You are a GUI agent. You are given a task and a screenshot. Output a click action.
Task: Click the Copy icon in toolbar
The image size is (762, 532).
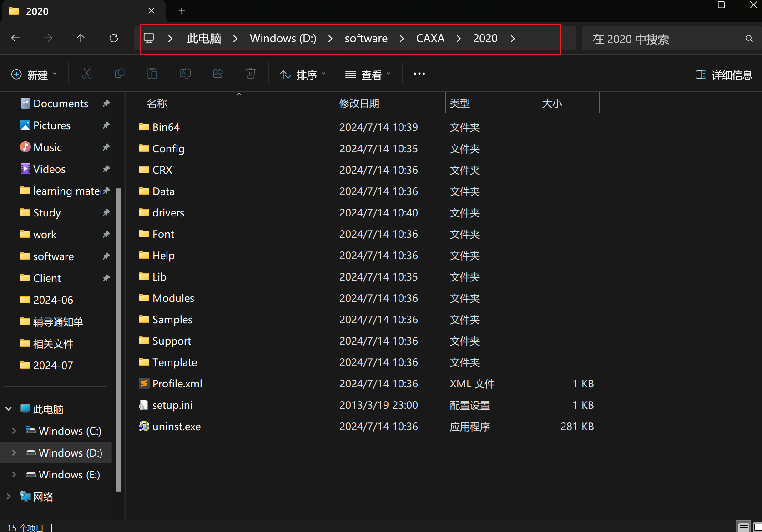(x=120, y=74)
